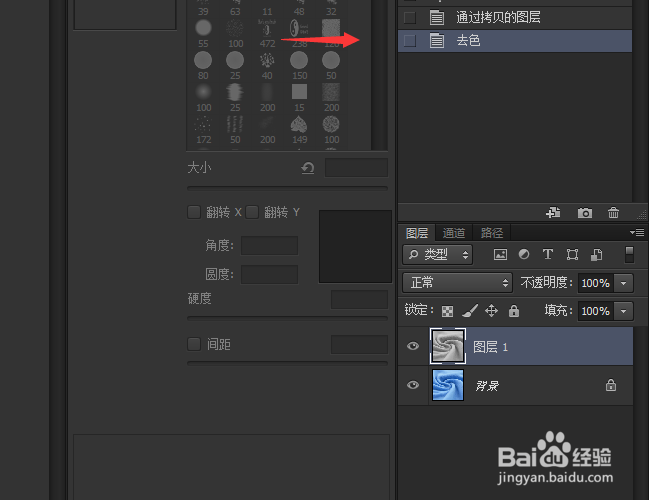Screen dimensions: 649x500
Task: Set history brush source for 去色 state
Action: pyautogui.click(x=410, y=41)
